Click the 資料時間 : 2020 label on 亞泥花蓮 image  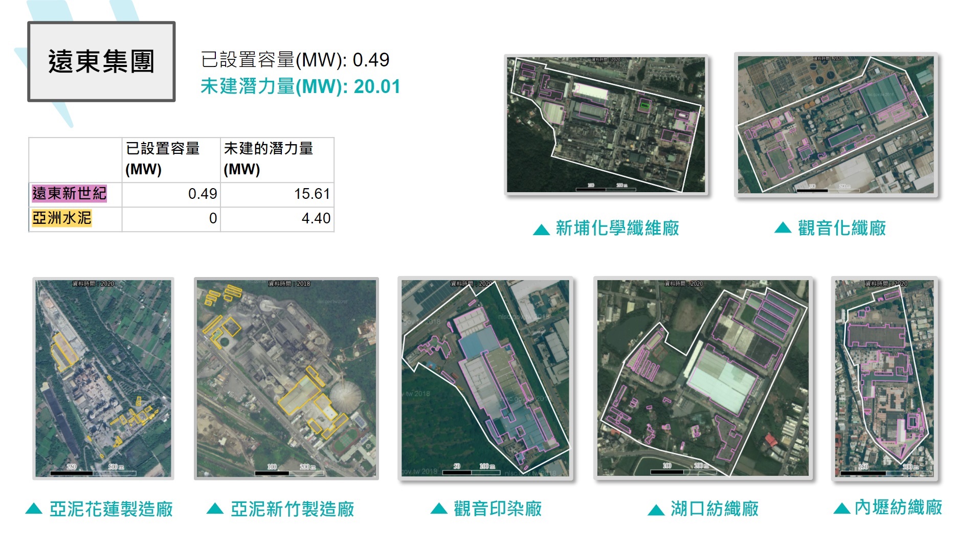(93, 284)
